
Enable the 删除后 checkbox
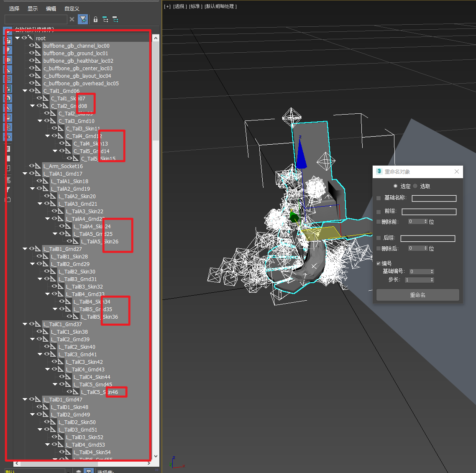click(379, 248)
